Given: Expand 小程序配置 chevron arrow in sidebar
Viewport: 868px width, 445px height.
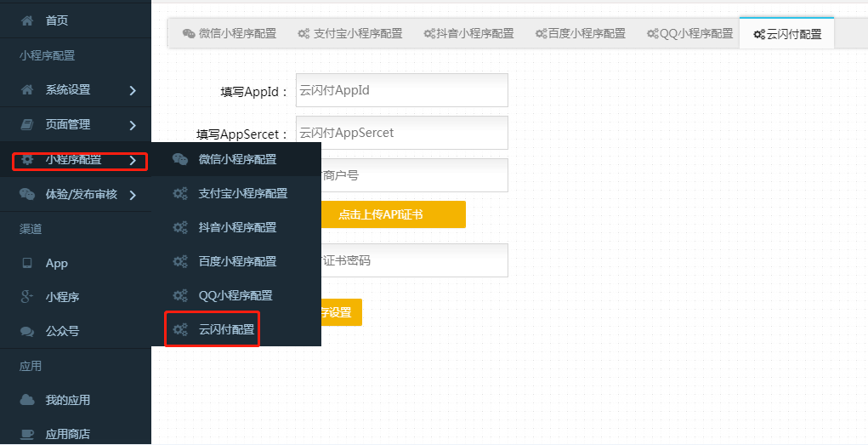Looking at the screenshot, I should 133,161.
